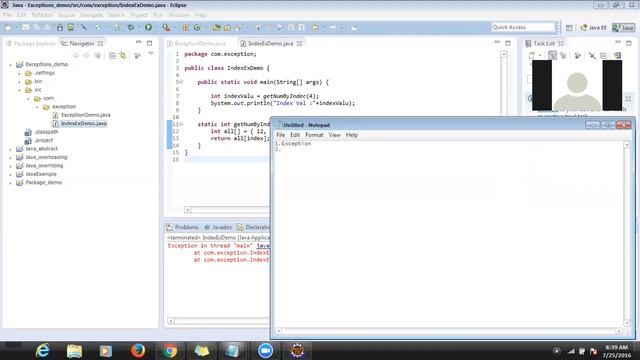Toggle Scheduled presentation in Task List

pos(563,55)
